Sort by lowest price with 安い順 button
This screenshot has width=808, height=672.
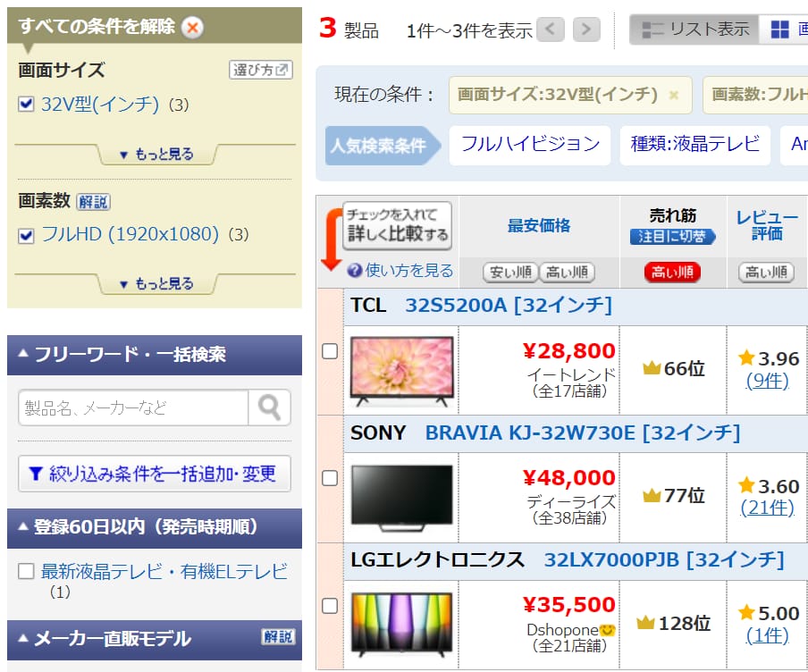tap(510, 273)
